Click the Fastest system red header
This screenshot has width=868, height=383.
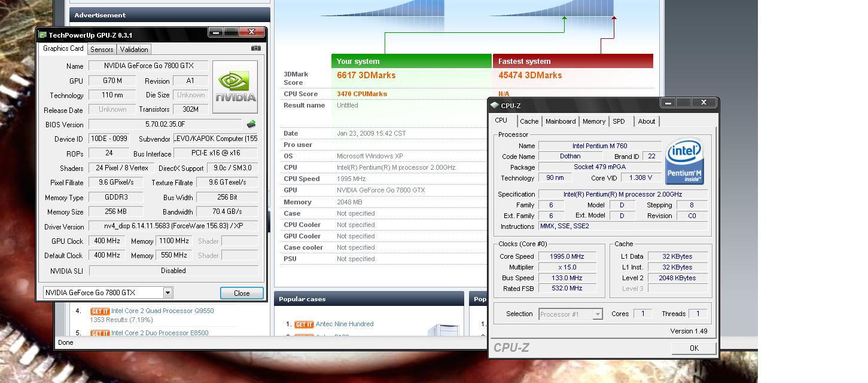point(572,61)
